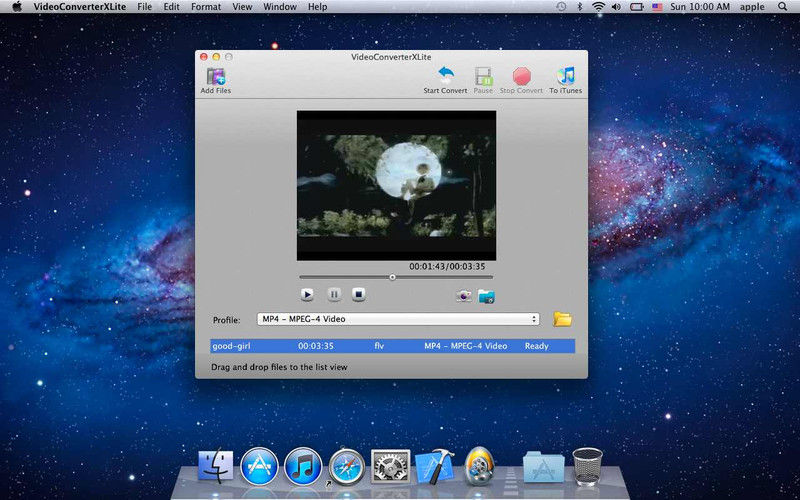The height and width of the screenshot is (500, 800).
Task: Open System Preferences from the Dock
Action: pyautogui.click(x=391, y=466)
